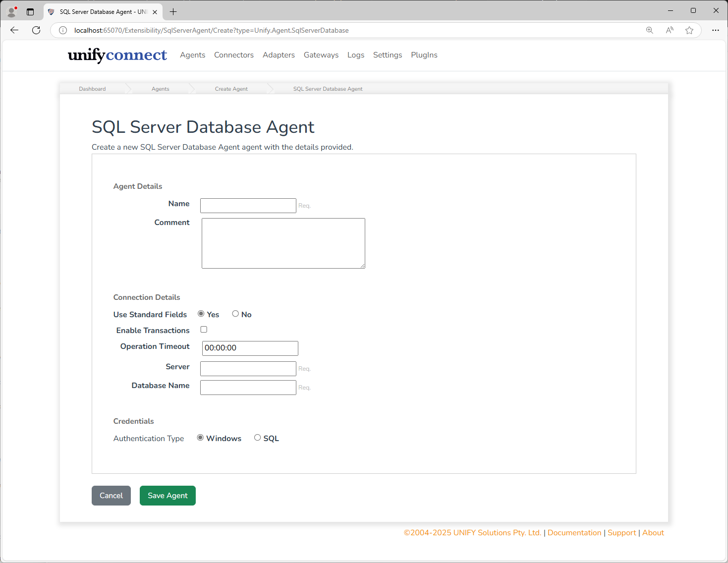
Task: Open a new browser tab
Action: (173, 11)
